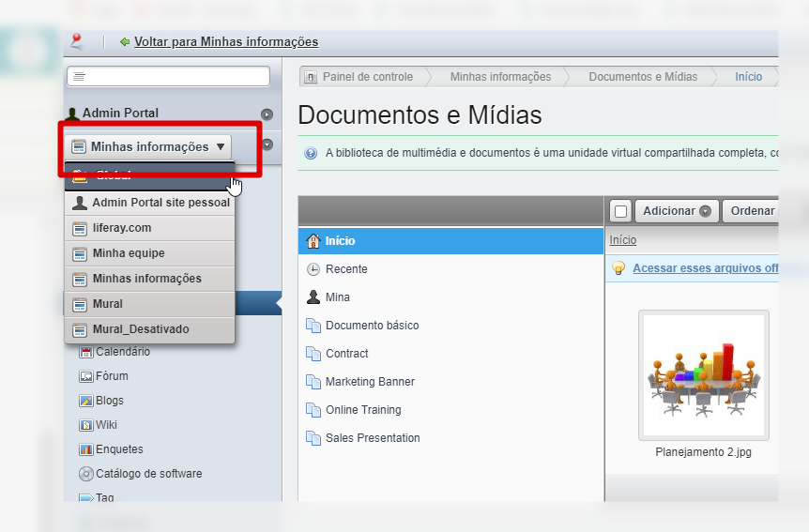The height and width of the screenshot is (532, 809).
Task: Click the Calendário calendar icon
Action: pyautogui.click(x=86, y=352)
